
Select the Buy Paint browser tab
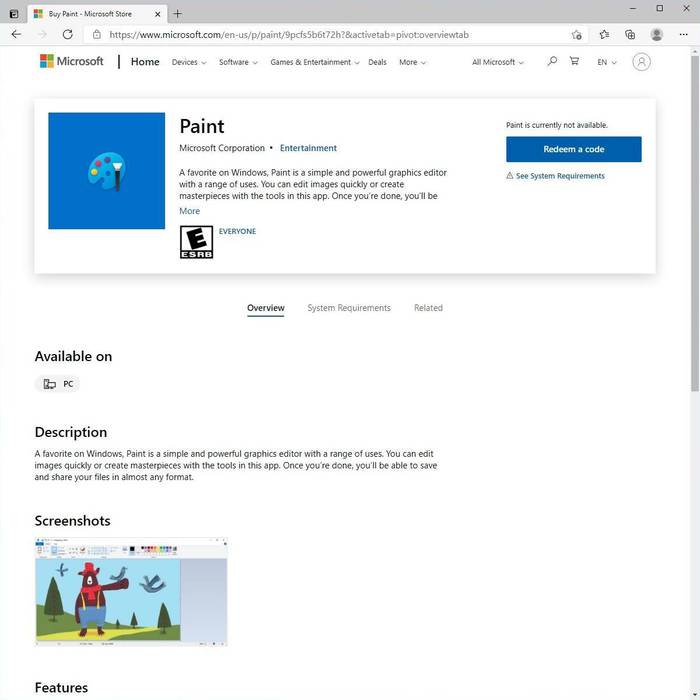[x=97, y=14]
